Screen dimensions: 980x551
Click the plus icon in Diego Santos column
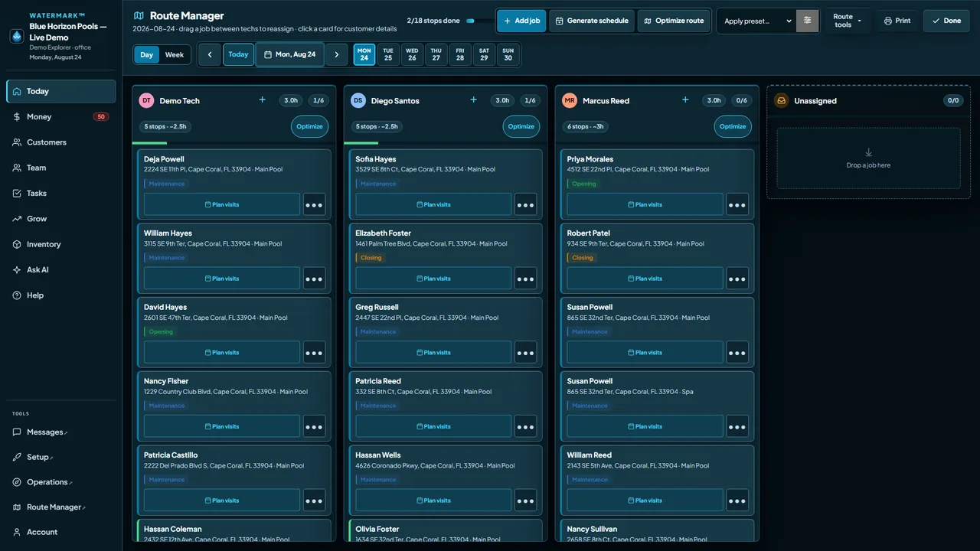coord(474,100)
